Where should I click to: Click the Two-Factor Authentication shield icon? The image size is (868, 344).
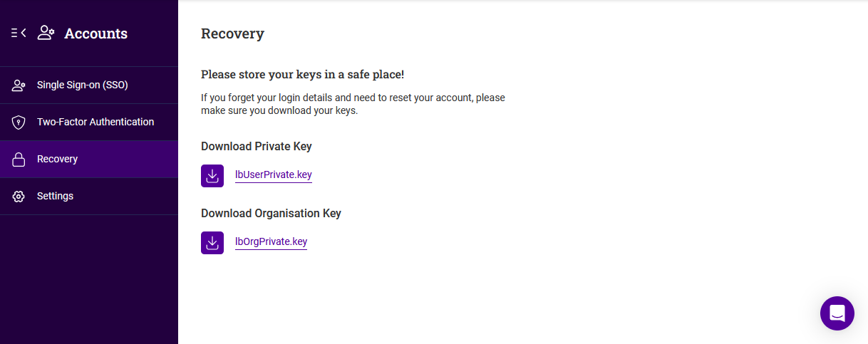coord(19,123)
